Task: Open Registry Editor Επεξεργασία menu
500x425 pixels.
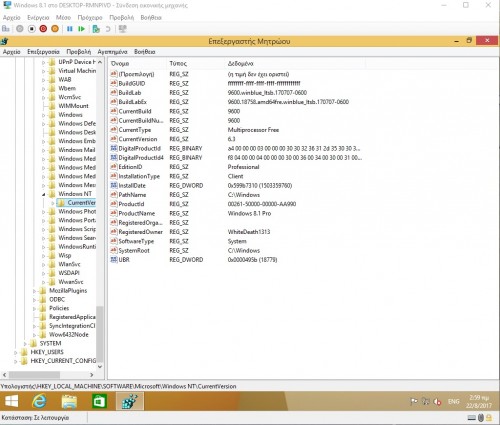Action: (43, 52)
